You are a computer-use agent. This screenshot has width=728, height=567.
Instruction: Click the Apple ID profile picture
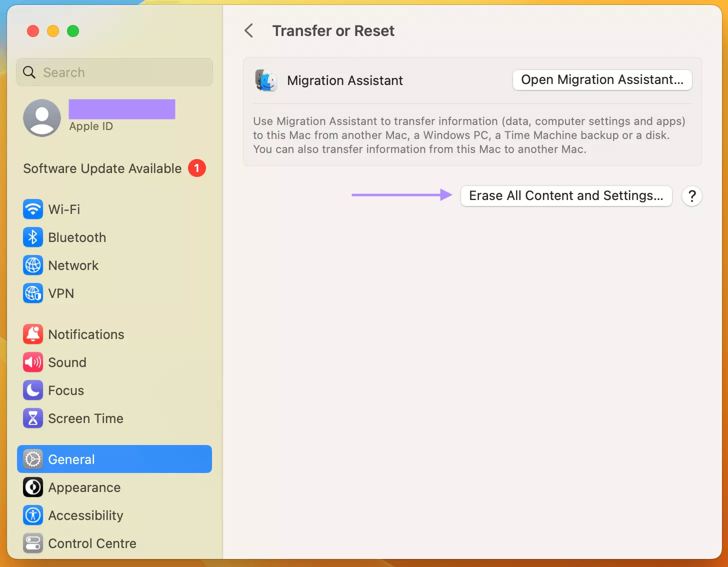(42, 118)
